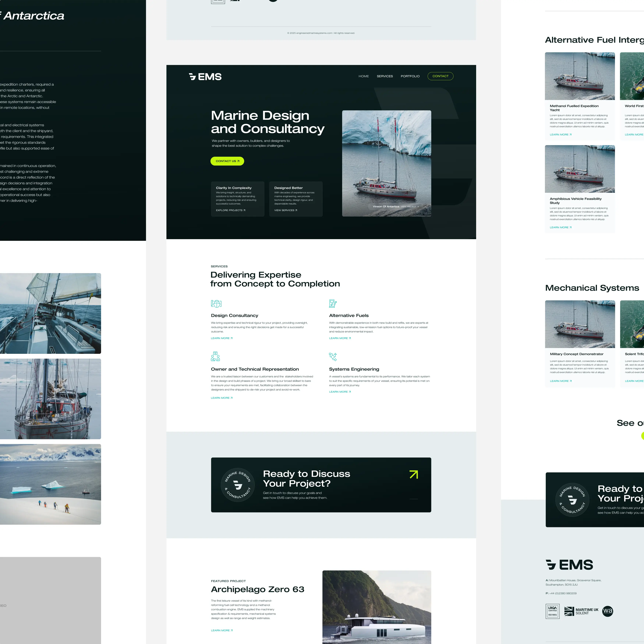The width and height of the screenshot is (644, 644).
Task: Click the Alternative Fuels pump icon
Action: pos(333,303)
